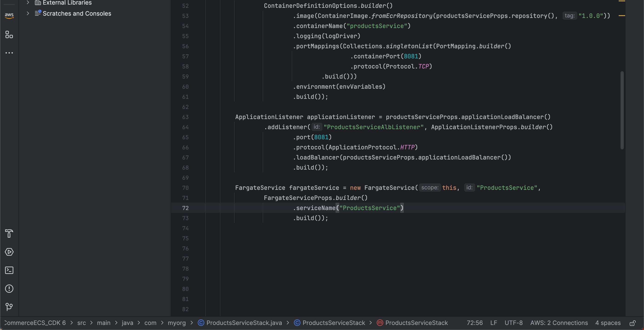Click the java breadcrumb
The image size is (644, 330).
pos(127,323)
